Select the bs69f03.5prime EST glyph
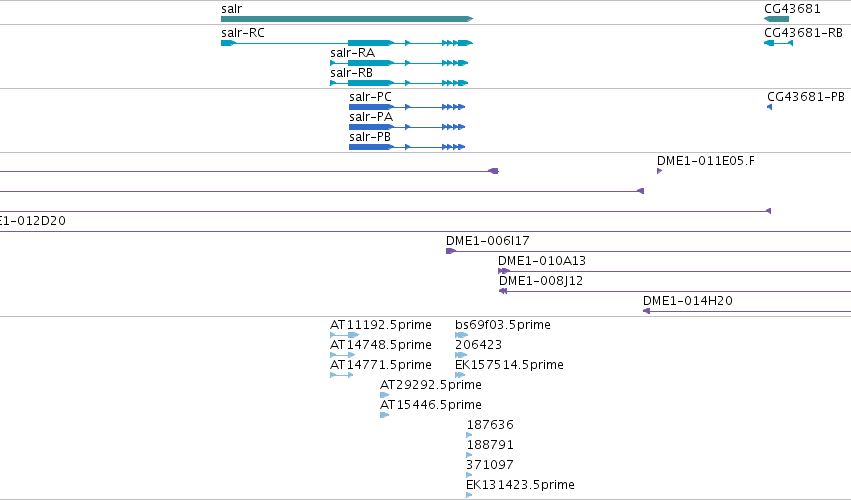Screen dimensions: 851x500 point(461,335)
